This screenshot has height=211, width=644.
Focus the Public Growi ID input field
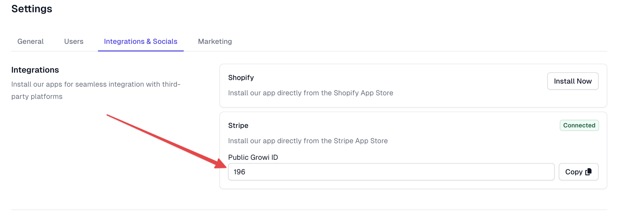click(x=391, y=172)
